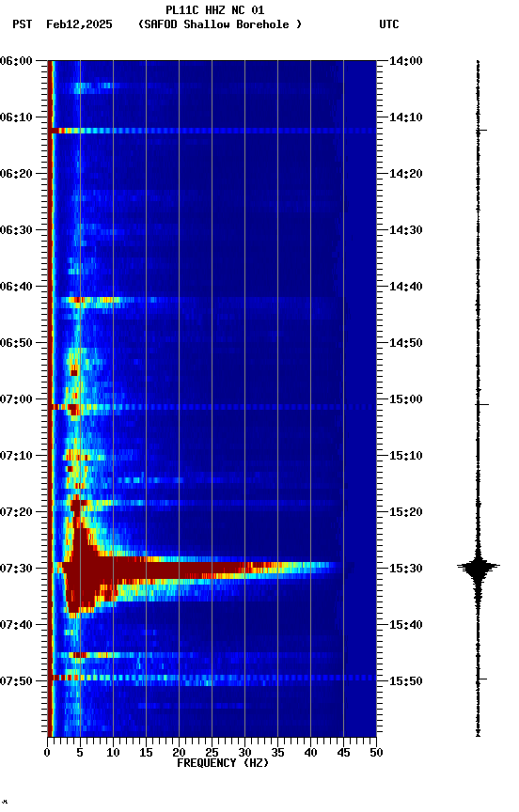Viewport: 519px width, 812px height.
Task: Click the 25 Hz frequency axis label
Action: click(x=212, y=753)
